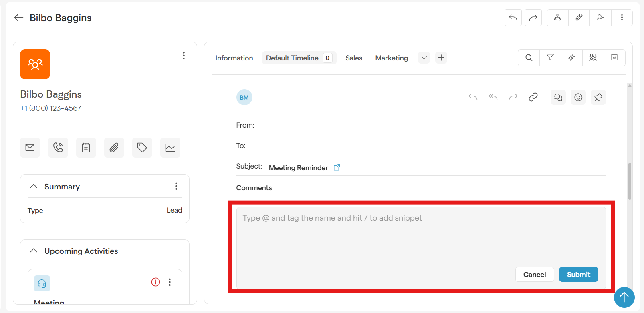Copy link using the chain icon
Viewport: 644px width, 313px height.
pos(533,97)
